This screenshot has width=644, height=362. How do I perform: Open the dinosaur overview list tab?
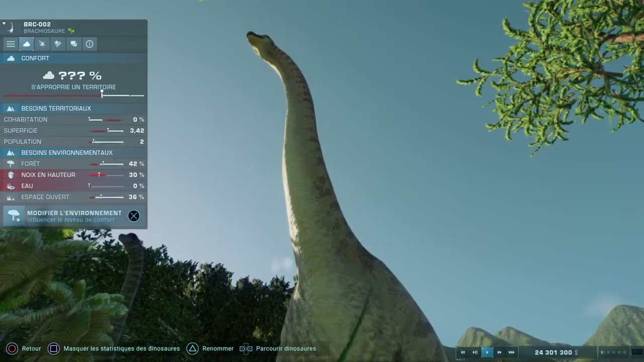point(11,44)
